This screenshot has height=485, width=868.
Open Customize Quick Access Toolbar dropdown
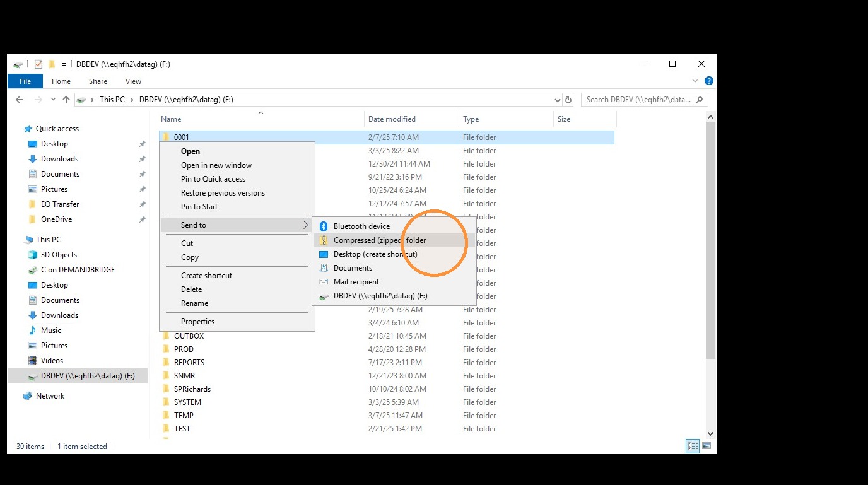coord(64,64)
